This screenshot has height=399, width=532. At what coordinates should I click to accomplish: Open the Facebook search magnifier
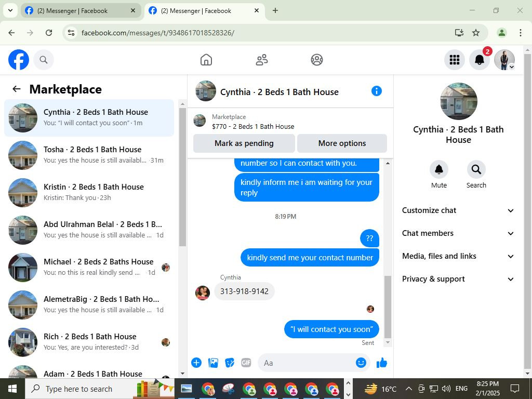[44, 60]
